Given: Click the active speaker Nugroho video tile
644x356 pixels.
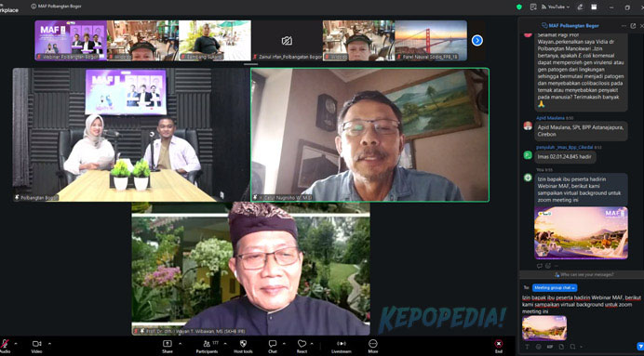Looking at the screenshot, I should click(369, 135).
